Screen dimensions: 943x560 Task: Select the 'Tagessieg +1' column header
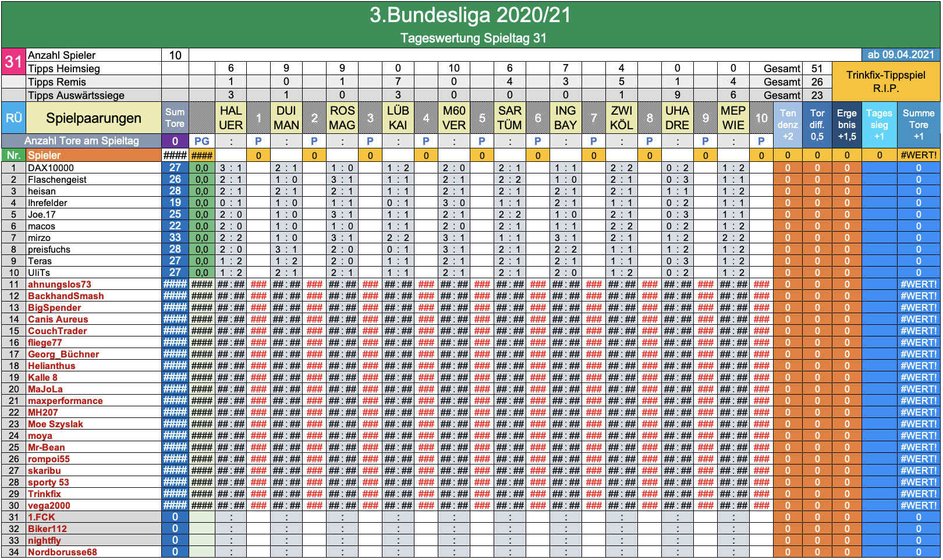tap(879, 125)
